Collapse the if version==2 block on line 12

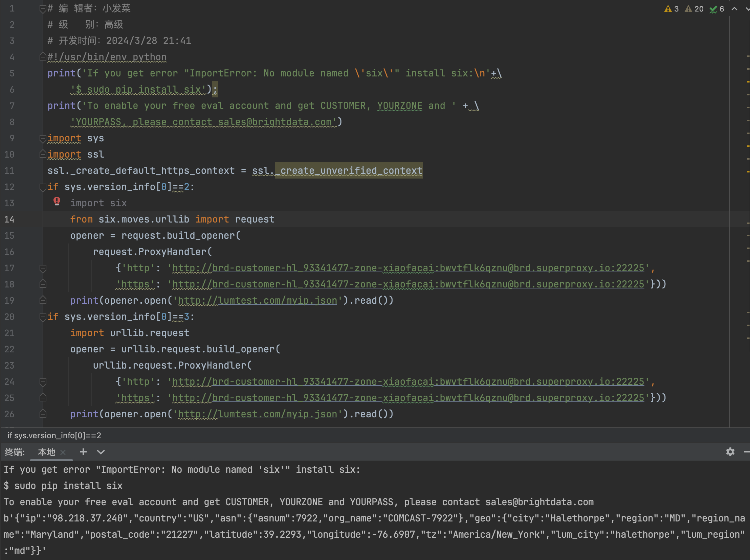click(43, 187)
